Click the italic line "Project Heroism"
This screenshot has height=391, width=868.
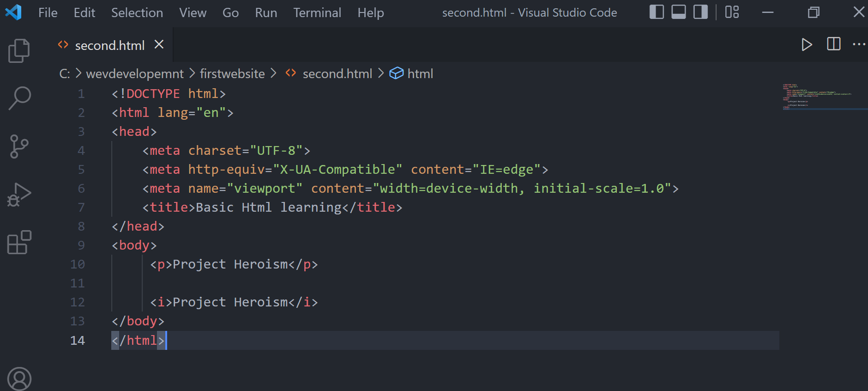pos(234,302)
